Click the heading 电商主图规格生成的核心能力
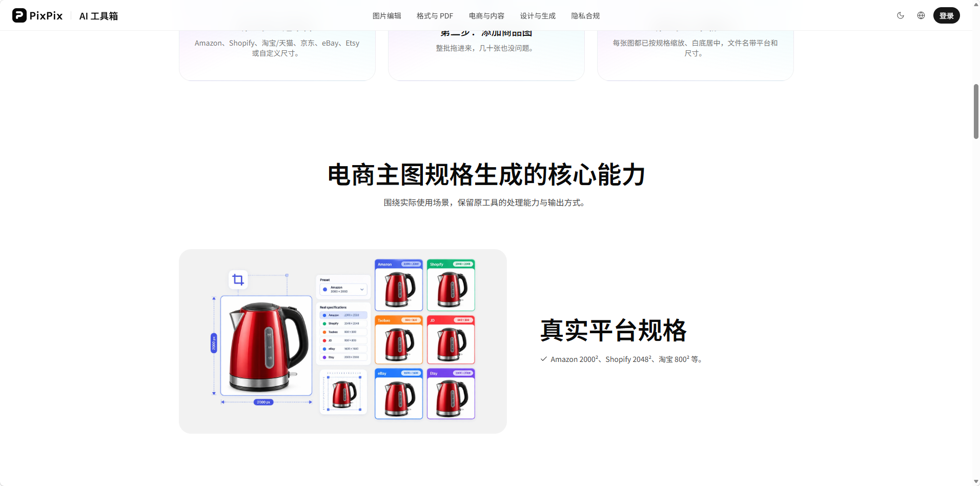This screenshot has width=980, height=486. [x=486, y=175]
